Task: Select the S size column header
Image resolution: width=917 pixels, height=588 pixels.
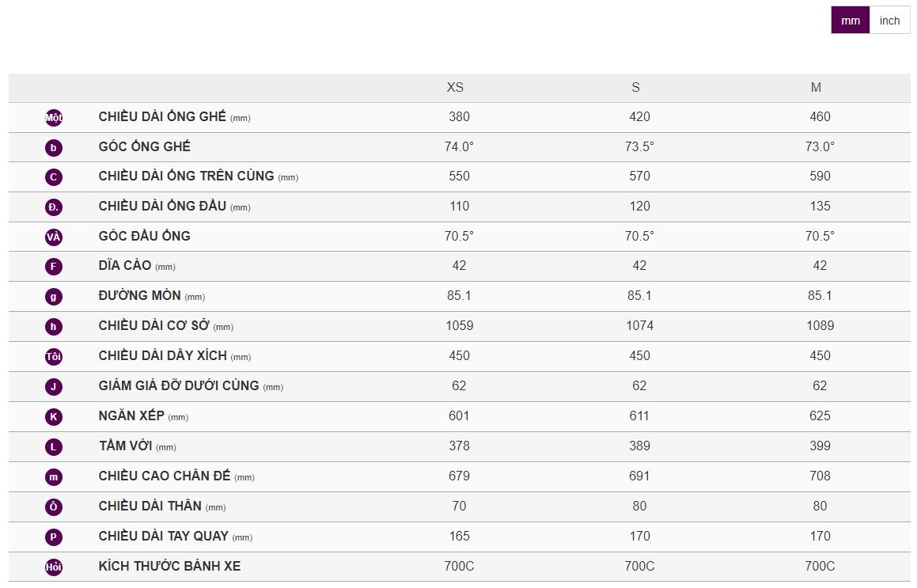Action: pos(636,87)
